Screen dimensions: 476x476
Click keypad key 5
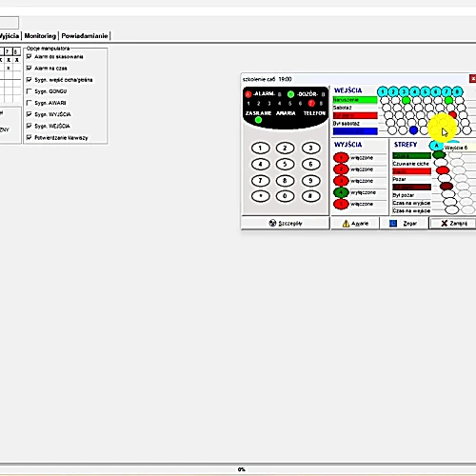pos(285,164)
